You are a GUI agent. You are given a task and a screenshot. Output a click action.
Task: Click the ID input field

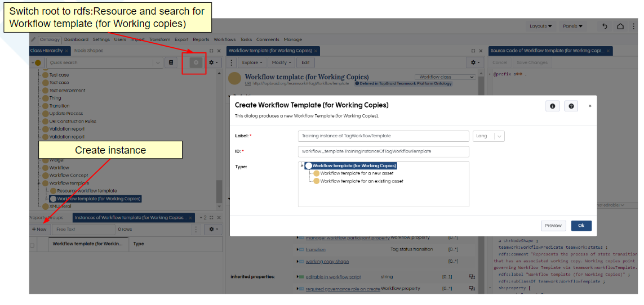pos(383,151)
